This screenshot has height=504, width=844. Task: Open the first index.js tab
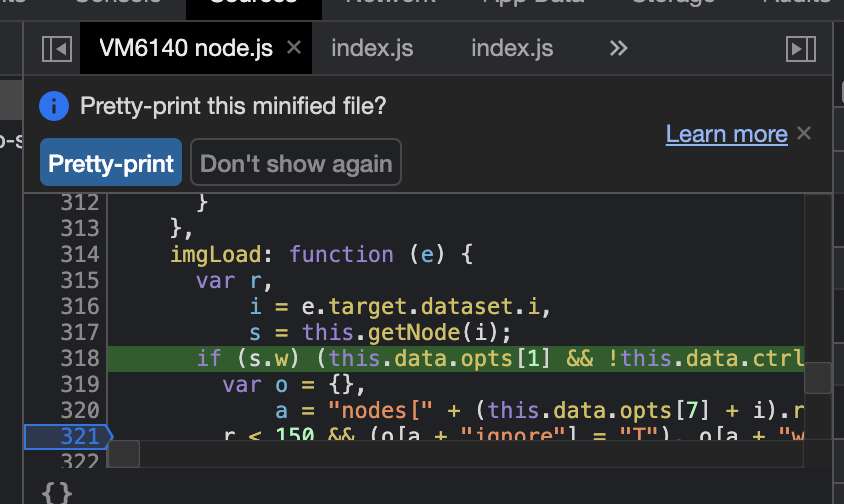(x=372, y=48)
